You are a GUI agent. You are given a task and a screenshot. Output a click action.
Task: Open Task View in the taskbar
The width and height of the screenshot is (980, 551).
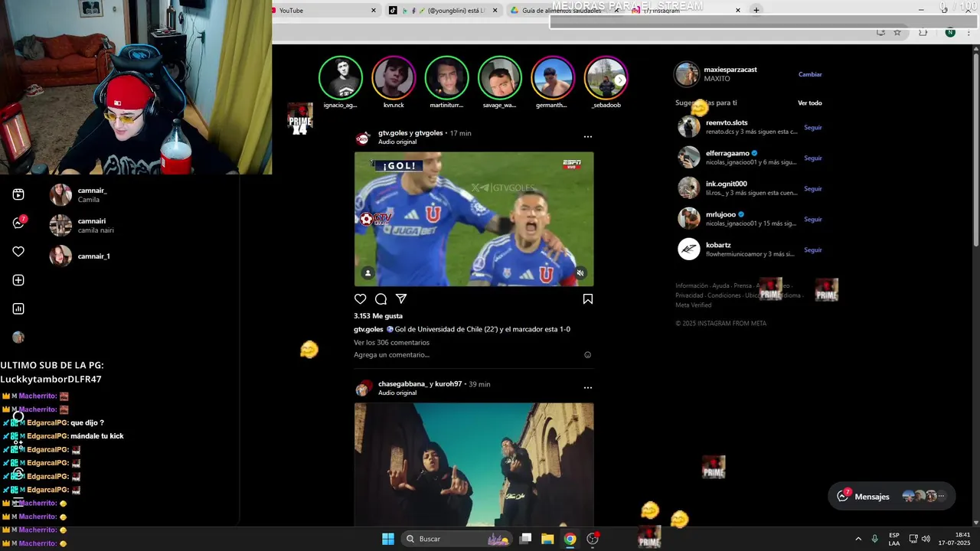(x=525, y=539)
